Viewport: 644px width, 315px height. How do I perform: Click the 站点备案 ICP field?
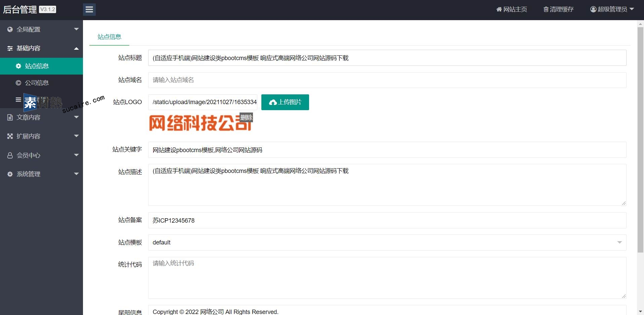click(387, 221)
